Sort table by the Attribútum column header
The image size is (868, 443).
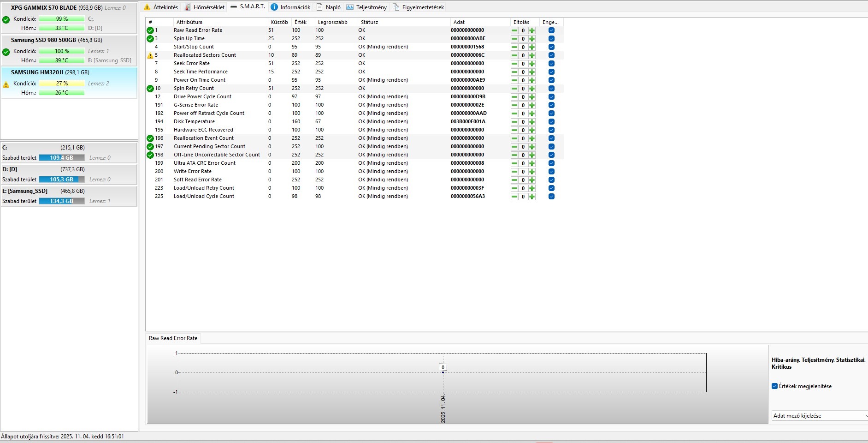(220, 22)
